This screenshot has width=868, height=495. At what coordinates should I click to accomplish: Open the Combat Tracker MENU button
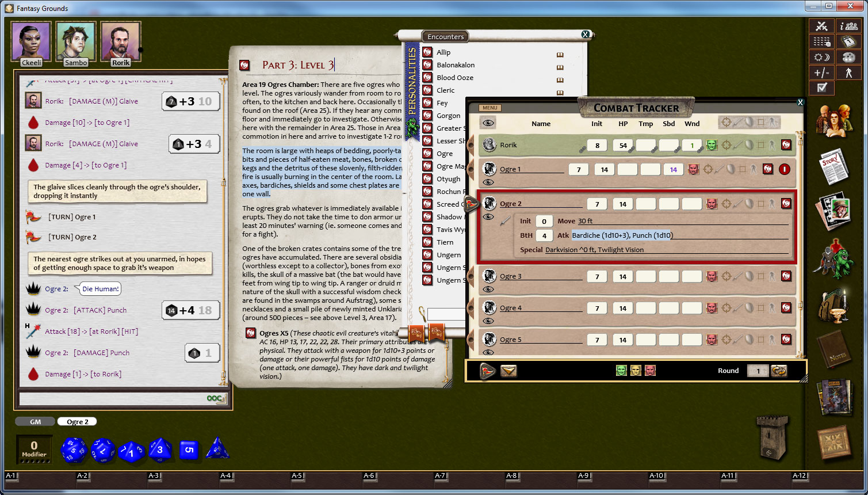pos(490,108)
